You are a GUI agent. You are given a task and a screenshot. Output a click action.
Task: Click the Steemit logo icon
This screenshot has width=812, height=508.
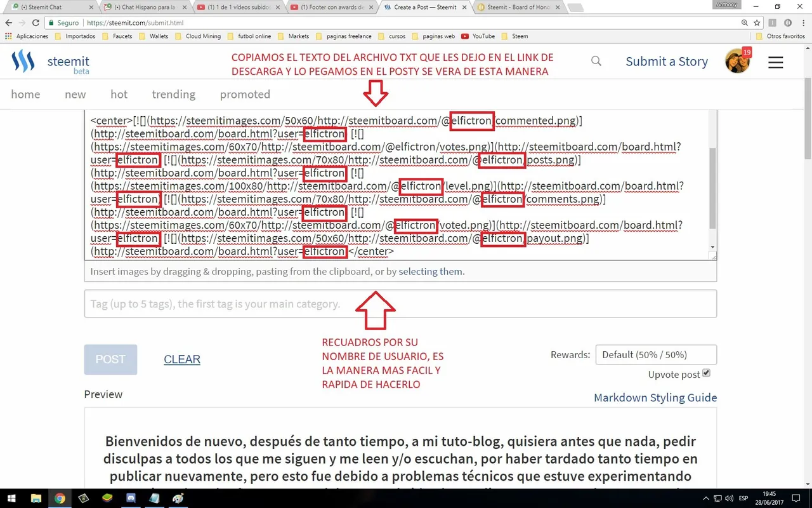pos(23,62)
